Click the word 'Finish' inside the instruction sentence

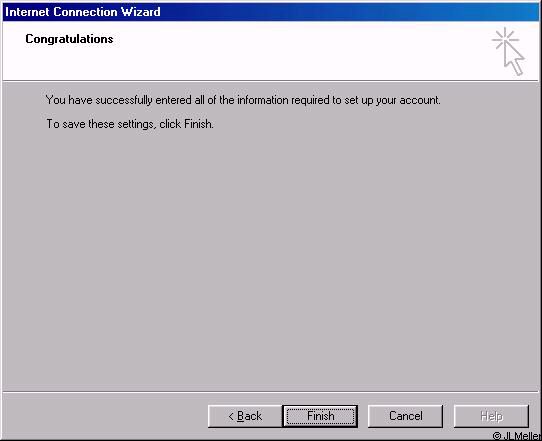198,124
